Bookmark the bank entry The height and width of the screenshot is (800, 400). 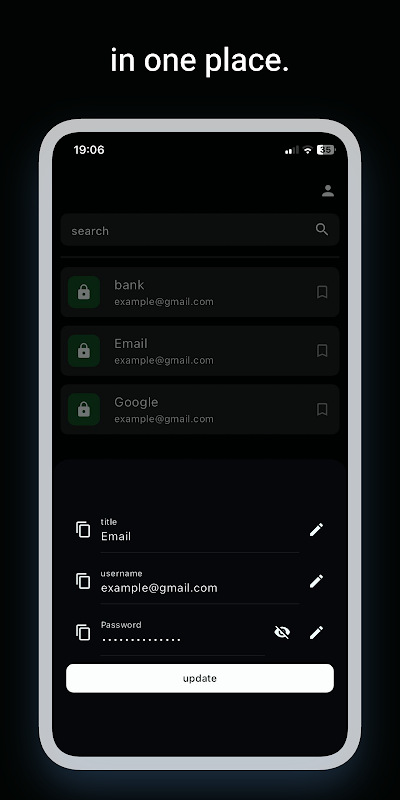pyautogui.click(x=322, y=292)
